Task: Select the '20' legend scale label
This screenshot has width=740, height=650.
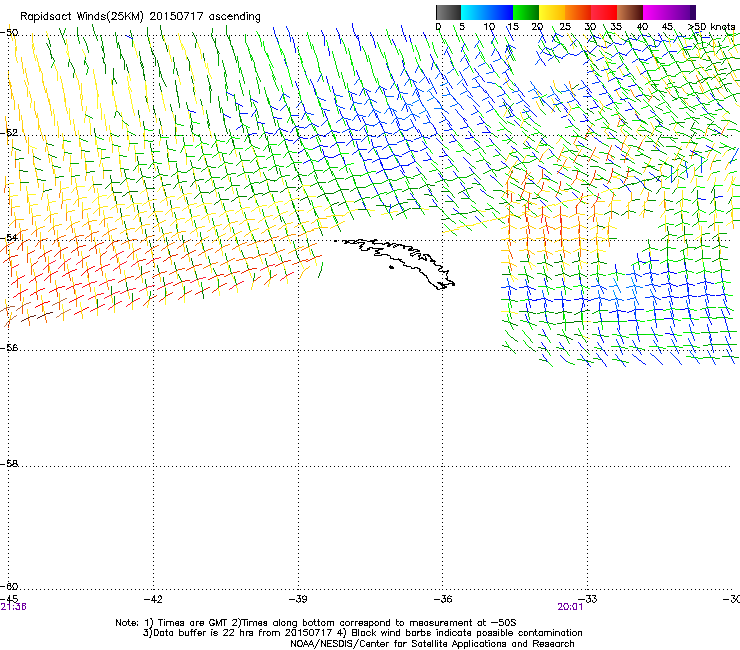Action: [537, 27]
